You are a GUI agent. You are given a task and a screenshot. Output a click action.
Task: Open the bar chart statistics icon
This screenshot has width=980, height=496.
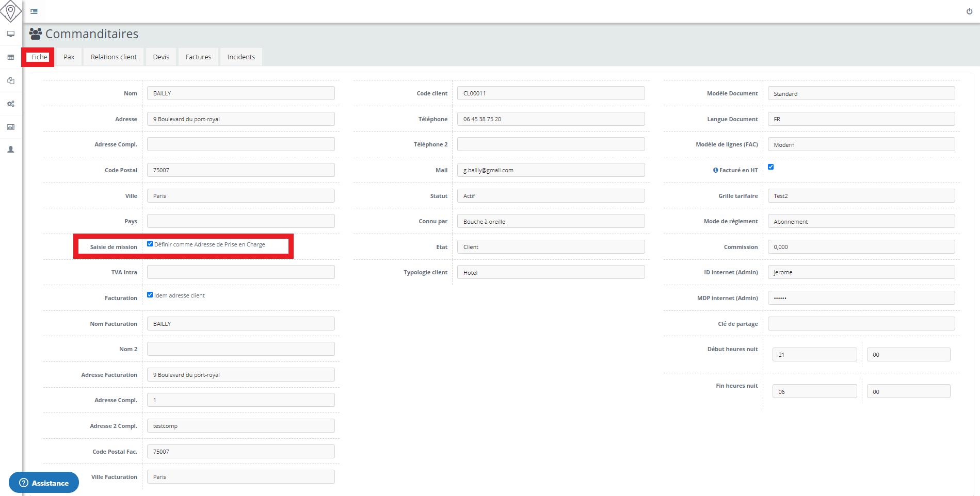tap(10, 127)
